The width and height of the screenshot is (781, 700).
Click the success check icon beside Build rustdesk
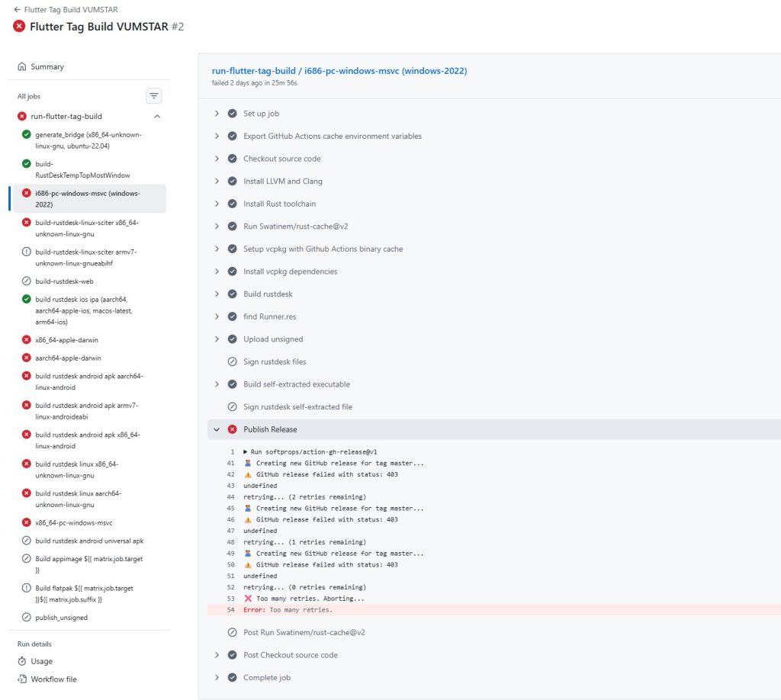233,294
